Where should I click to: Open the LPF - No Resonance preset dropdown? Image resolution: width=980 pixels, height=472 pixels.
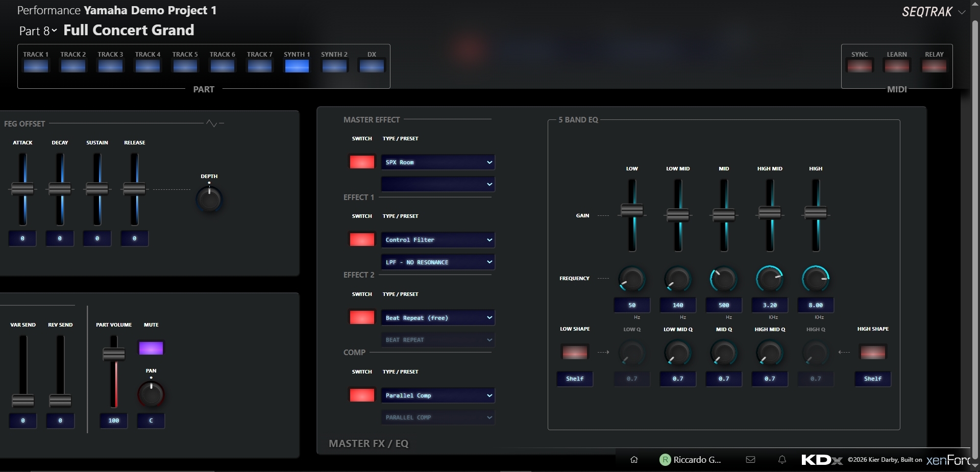pos(437,262)
